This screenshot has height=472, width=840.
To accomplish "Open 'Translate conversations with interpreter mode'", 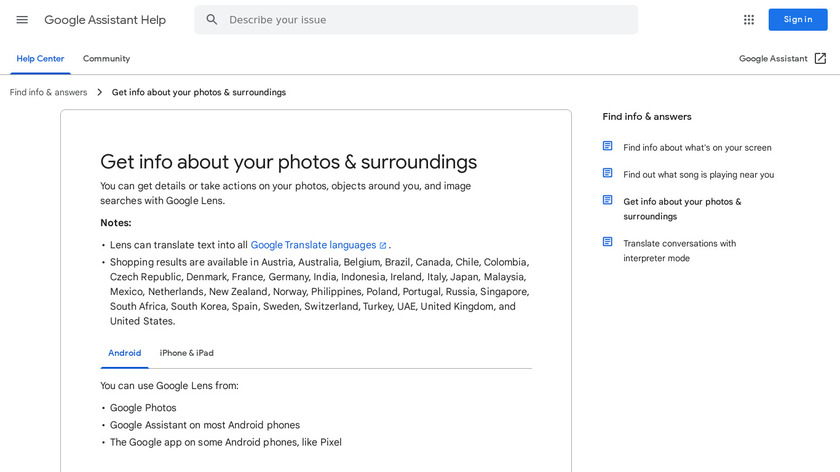I will (679, 251).
